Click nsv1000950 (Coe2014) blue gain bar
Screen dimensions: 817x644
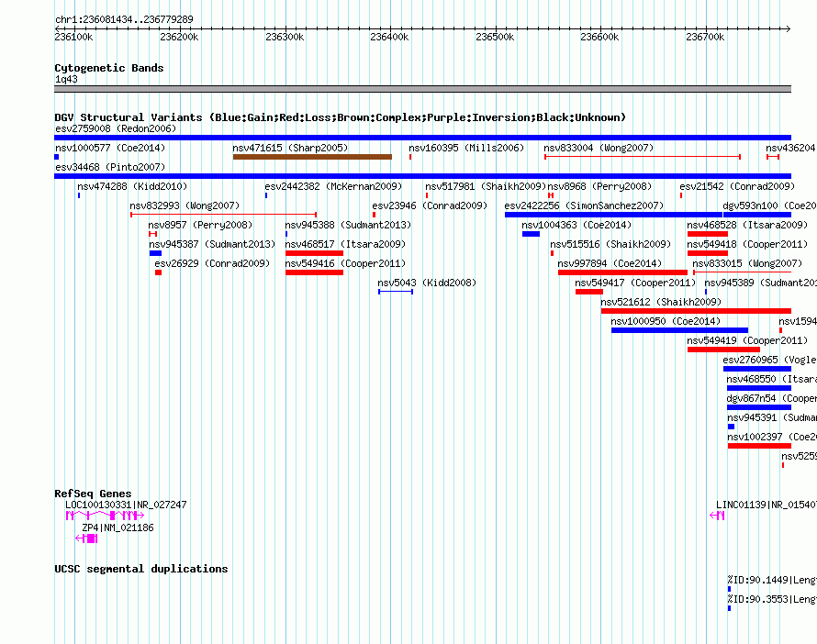[x=679, y=330]
